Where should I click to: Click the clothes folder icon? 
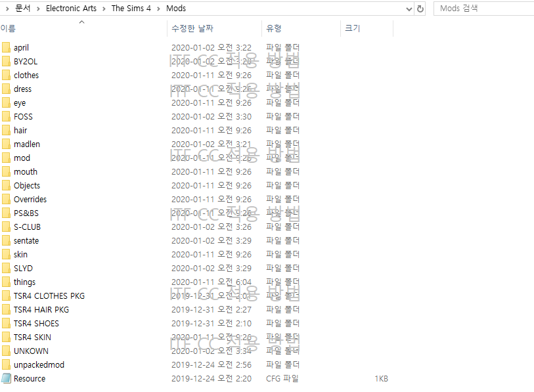coord(6,76)
